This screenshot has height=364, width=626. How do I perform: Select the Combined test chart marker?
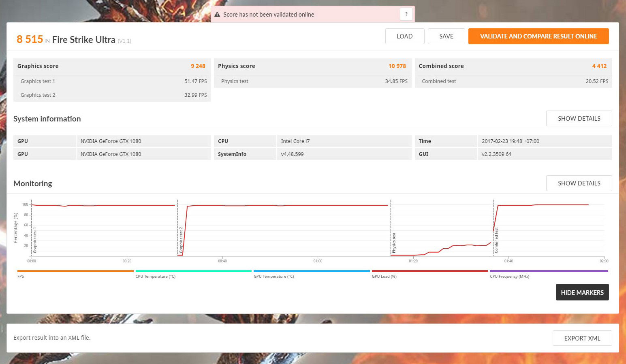click(496, 240)
